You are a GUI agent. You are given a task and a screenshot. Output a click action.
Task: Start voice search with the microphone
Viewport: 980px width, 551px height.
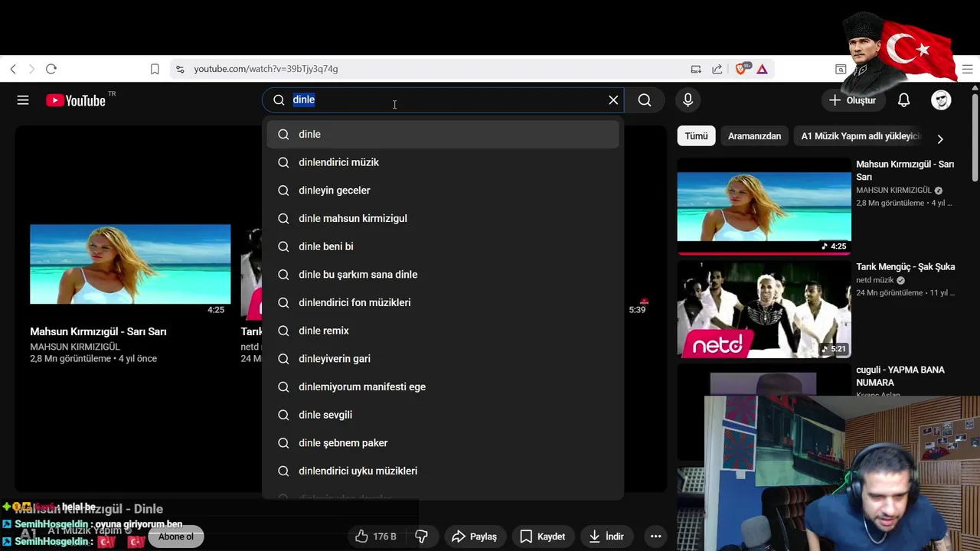point(688,99)
